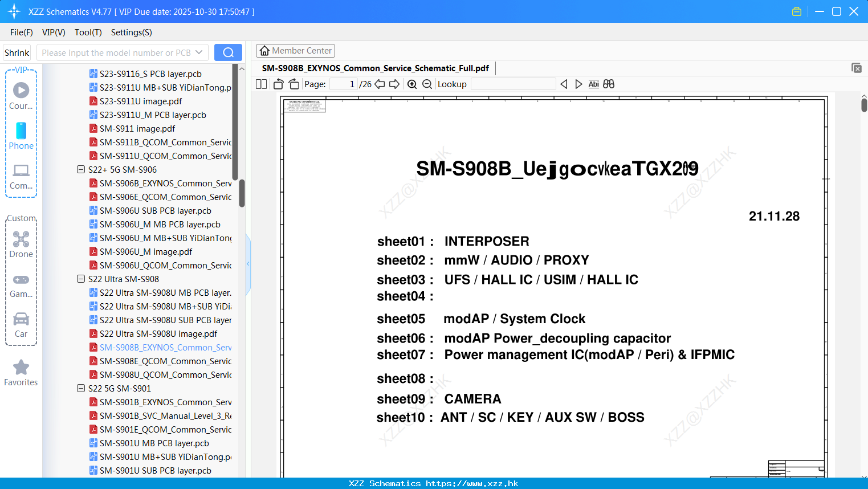Open SM-S901U MB PCB layer.pcb

tap(149, 443)
